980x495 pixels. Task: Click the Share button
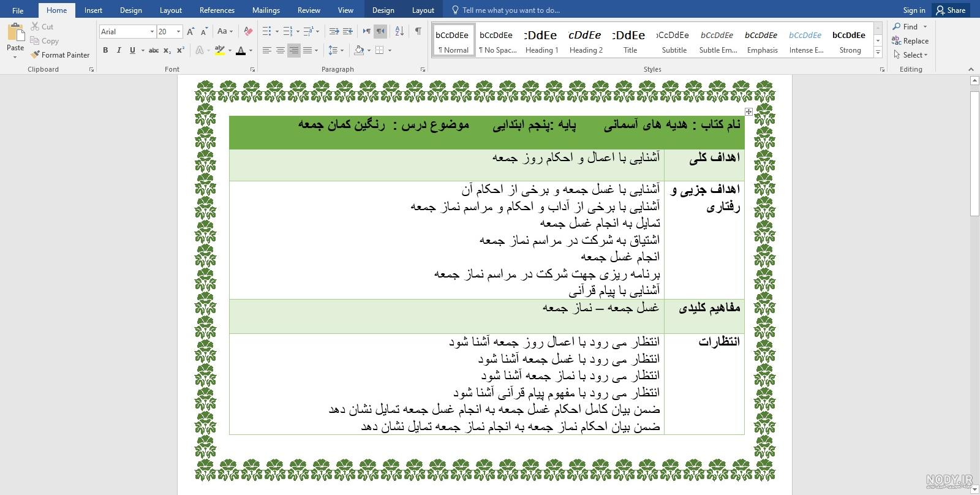951,10
